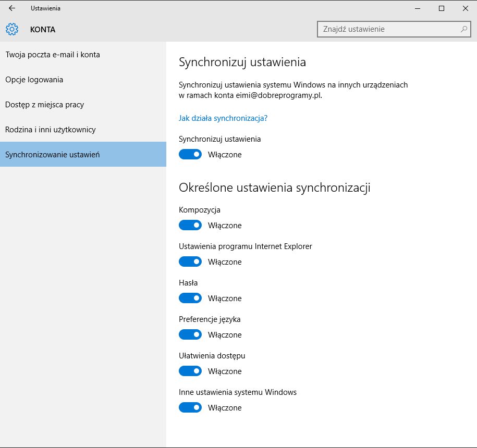Turn off the main Synchronizuj ustawienia toggle
Viewport: 477px width, 448px height.
190,155
